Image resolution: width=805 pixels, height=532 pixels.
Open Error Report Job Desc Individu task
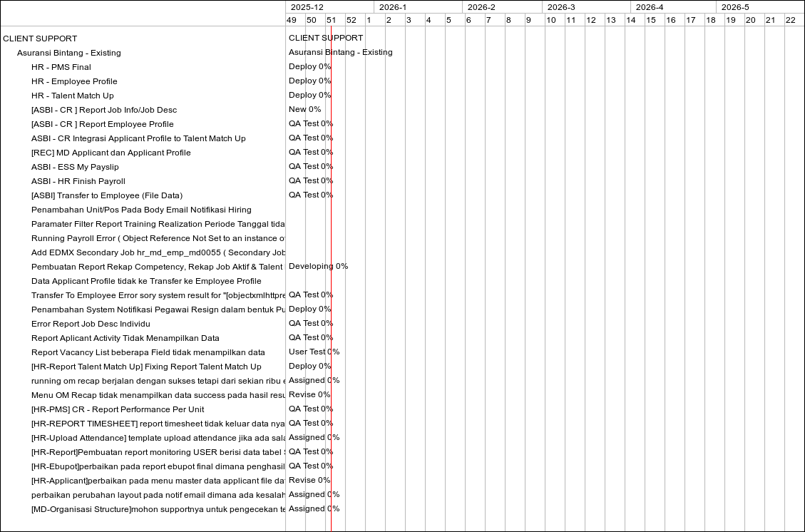[x=91, y=324]
